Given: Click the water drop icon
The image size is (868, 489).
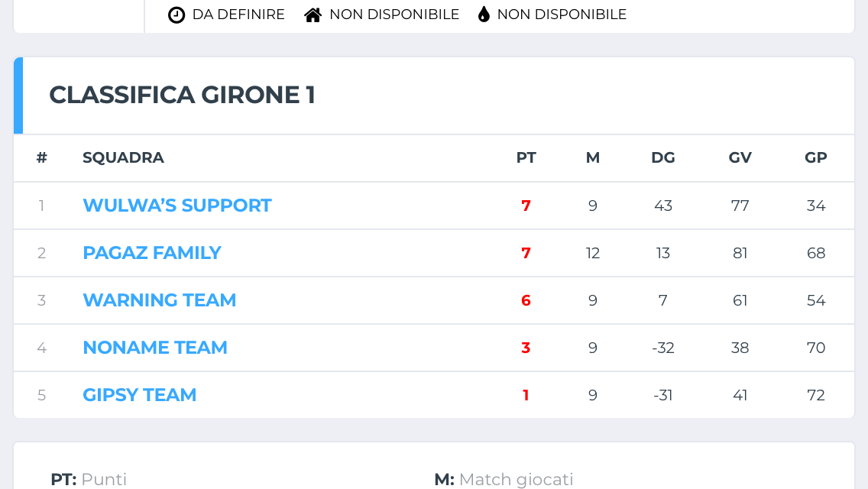Looking at the screenshot, I should pos(484,15).
